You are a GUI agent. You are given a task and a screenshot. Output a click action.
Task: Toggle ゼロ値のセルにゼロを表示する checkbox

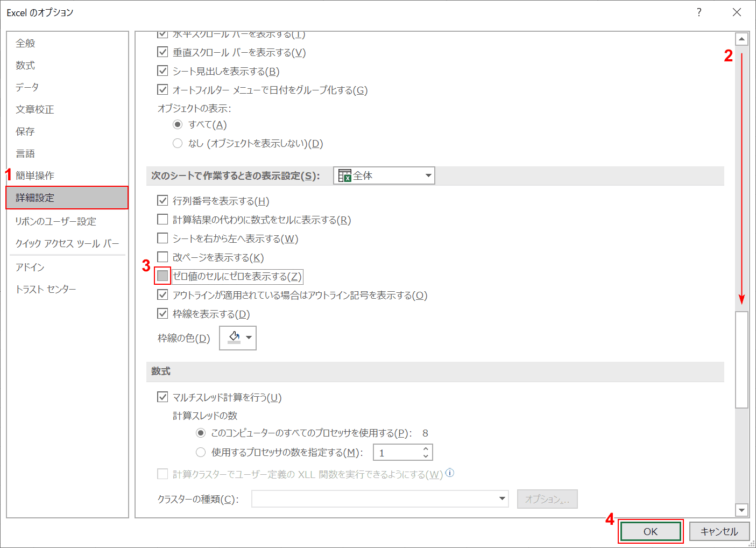point(162,276)
